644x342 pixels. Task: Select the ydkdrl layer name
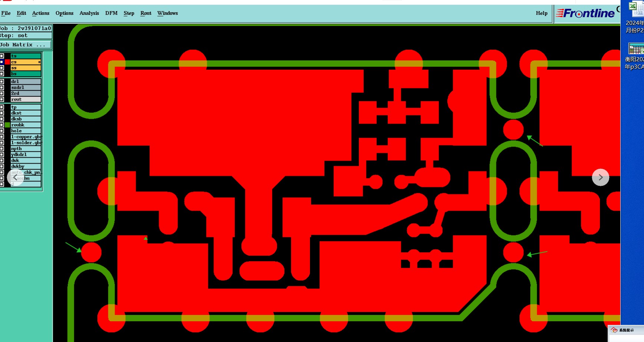tap(26, 155)
